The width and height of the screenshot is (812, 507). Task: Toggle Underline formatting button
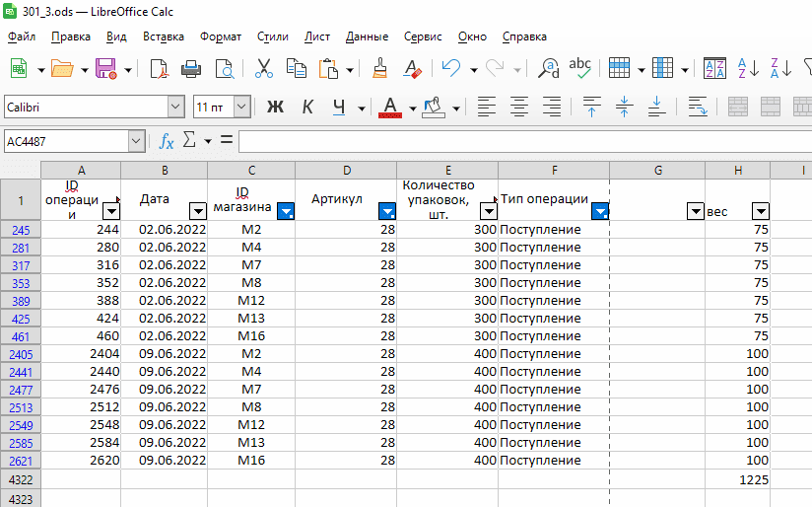coord(339,107)
